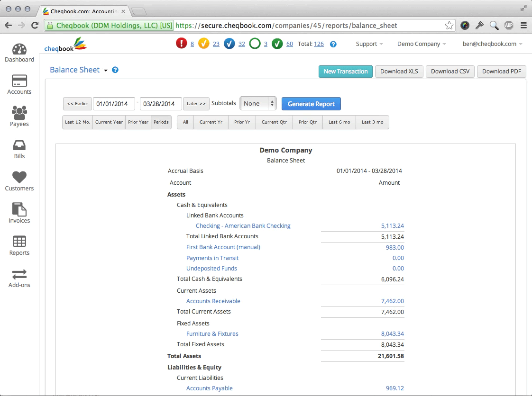
Task: Click the solid green checkmark status icon
Action: click(x=277, y=44)
